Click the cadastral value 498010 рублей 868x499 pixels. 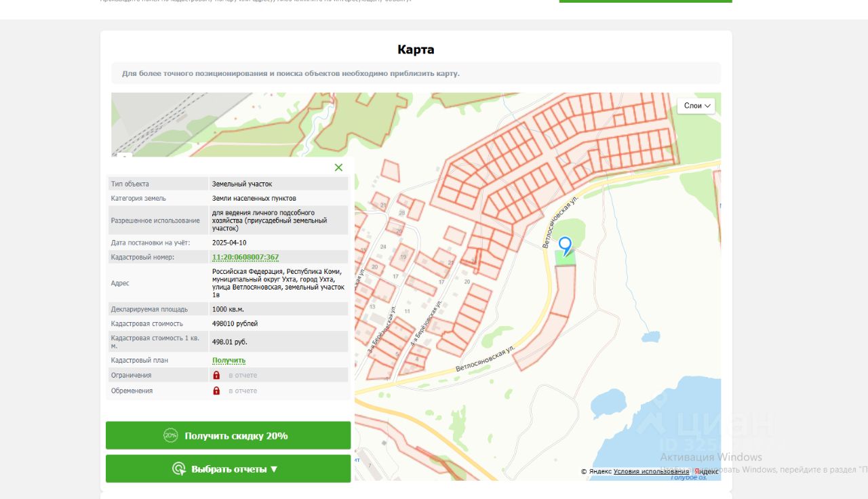click(x=235, y=323)
